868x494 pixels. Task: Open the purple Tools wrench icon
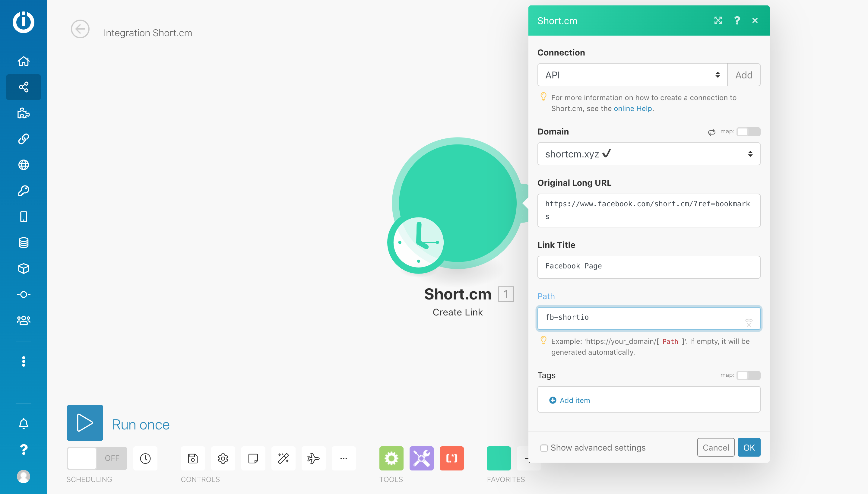coord(421,458)
